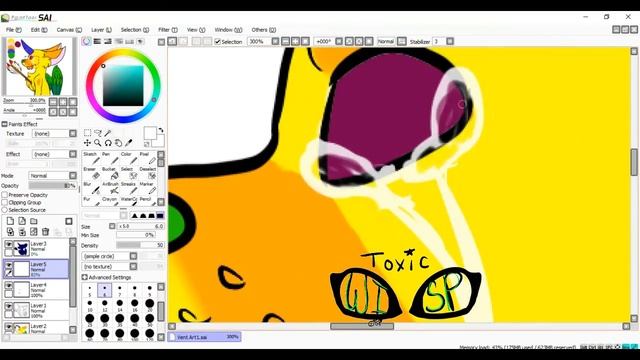
Task: Open the Effect dropdown
Action: [73, 154]
